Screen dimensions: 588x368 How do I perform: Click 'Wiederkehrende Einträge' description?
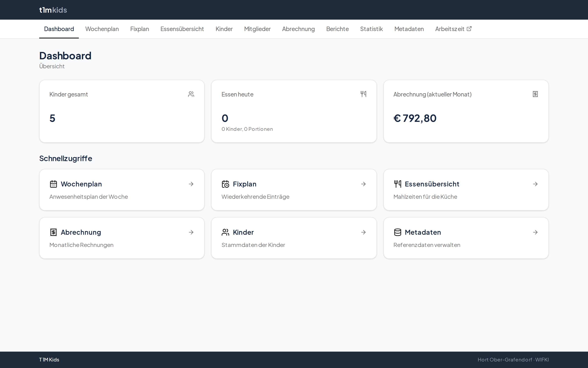[x=255, y=197]
